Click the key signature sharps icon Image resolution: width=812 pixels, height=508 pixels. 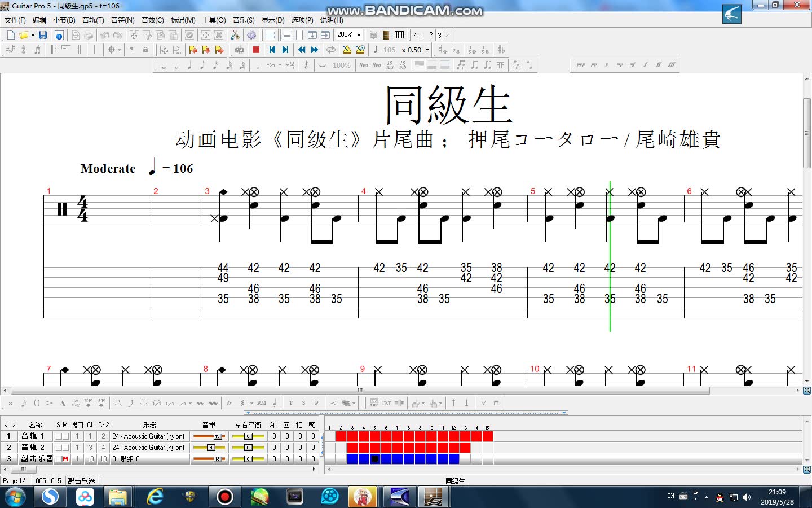[x=10, y=50]
